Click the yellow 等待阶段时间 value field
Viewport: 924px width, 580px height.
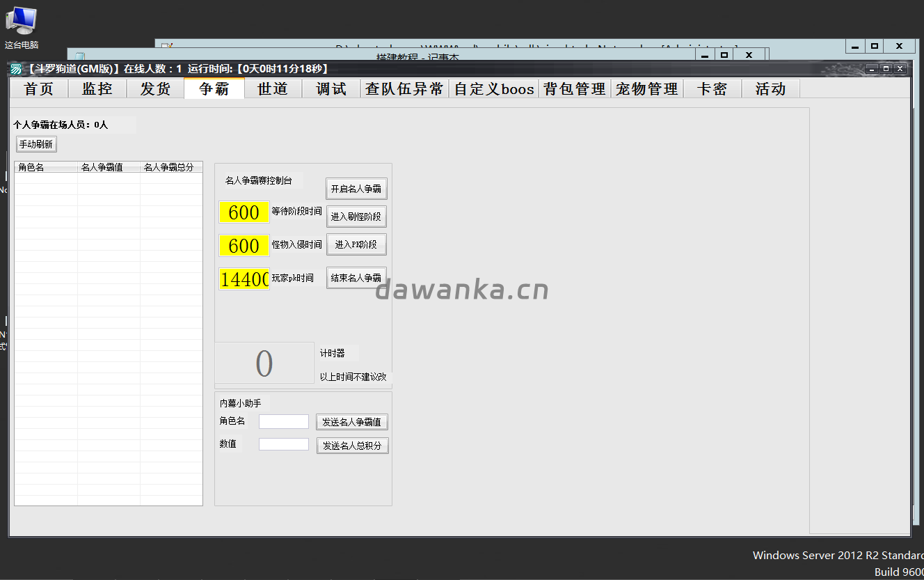[x=244, y=212]
